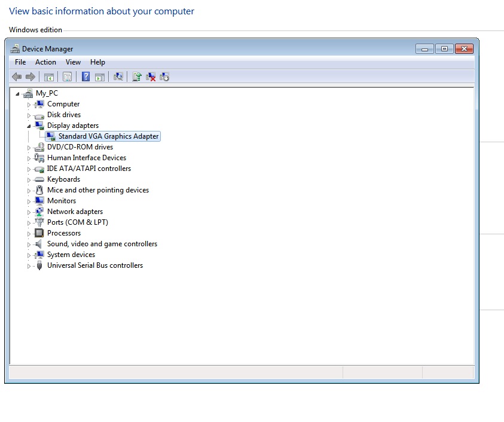Open the View menu

coord(73,62)
